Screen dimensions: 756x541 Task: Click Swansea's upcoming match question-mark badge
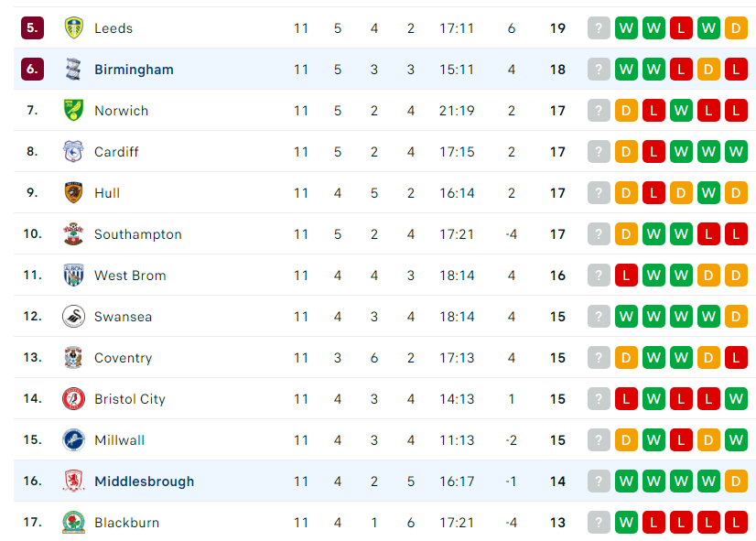tap(599, 317)
